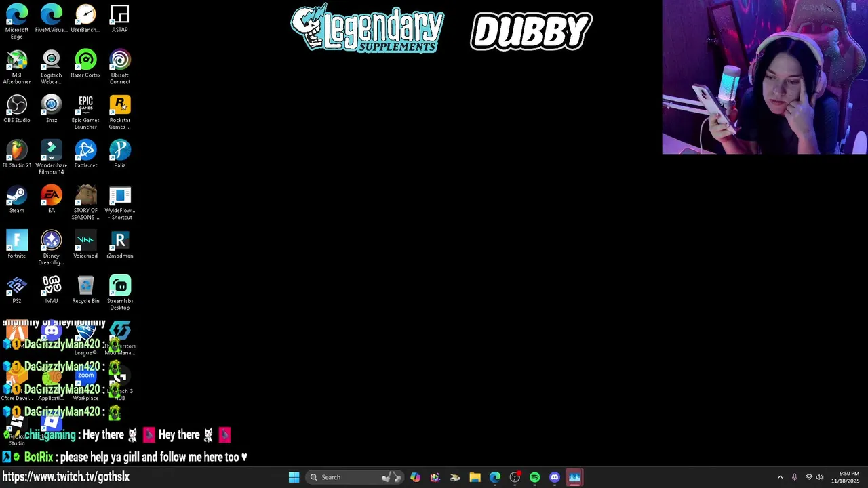The image size is (868, 488).
Task: Open the Story of Seasons shortcut
Action: coord(85,203)
